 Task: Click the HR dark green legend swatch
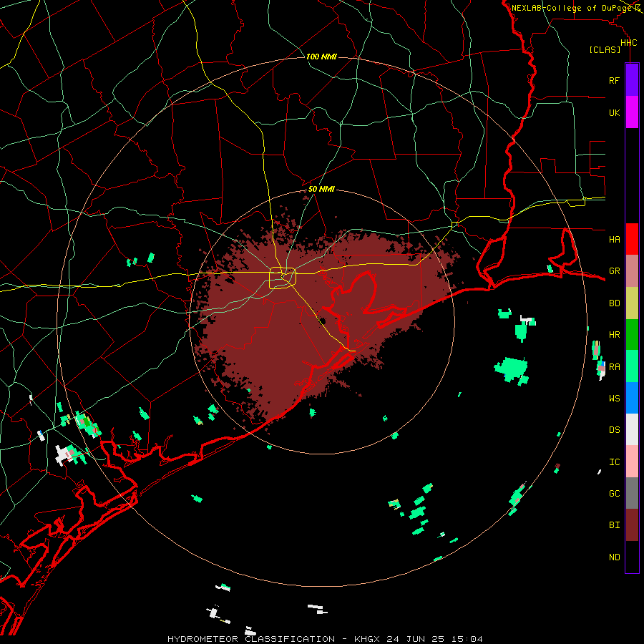pos(632,334)
